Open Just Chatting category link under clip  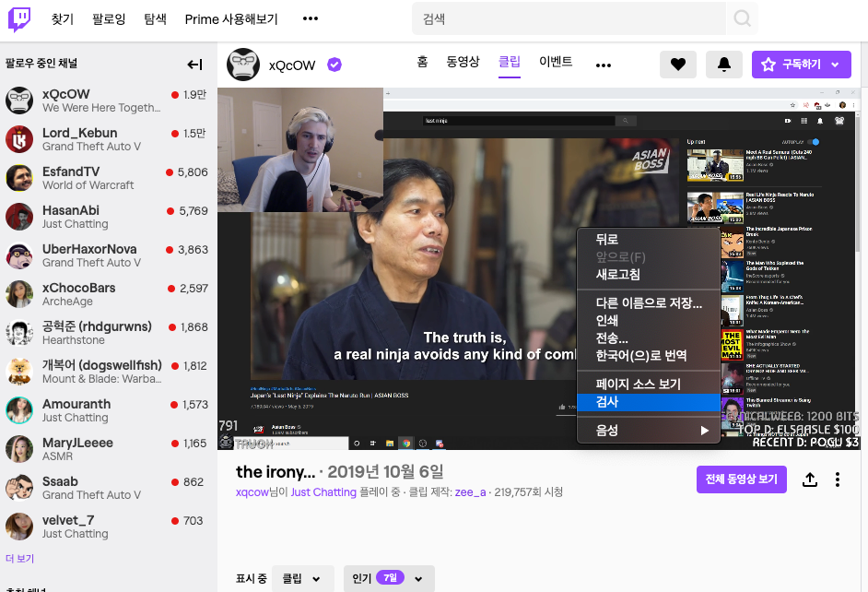point(323,492)
